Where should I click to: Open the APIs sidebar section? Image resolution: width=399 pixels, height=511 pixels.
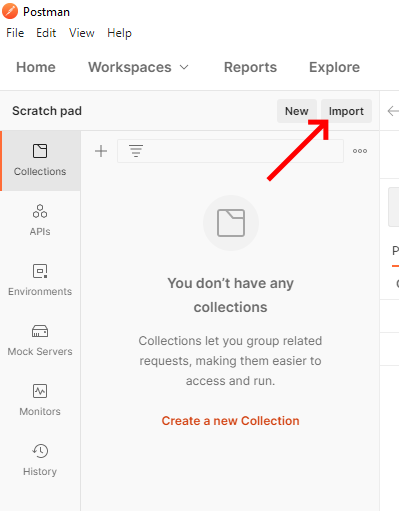(40, 221)
